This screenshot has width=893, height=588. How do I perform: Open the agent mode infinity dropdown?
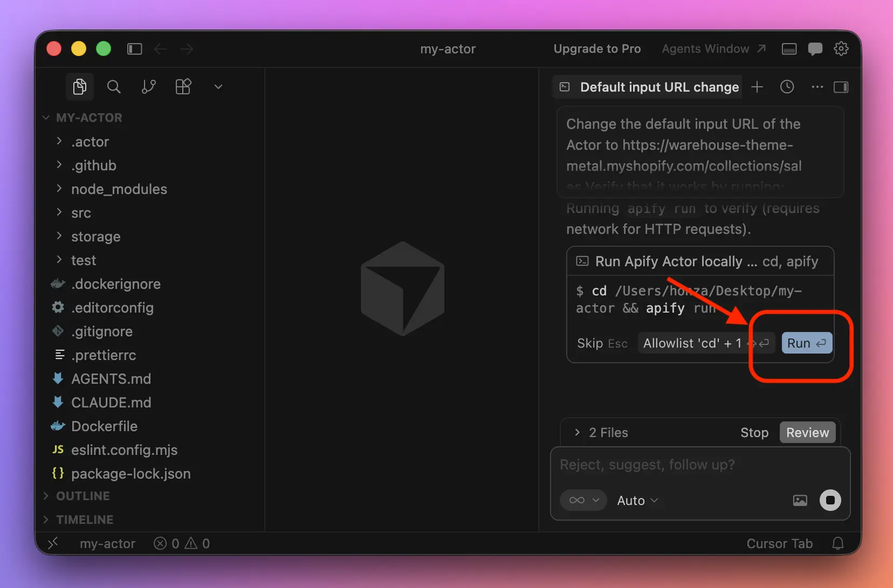[583, 500]
